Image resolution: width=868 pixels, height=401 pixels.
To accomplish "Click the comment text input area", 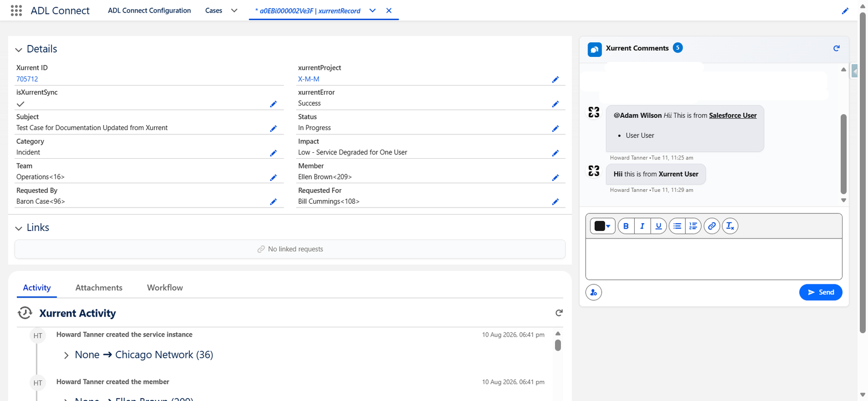I will point(714,259).
